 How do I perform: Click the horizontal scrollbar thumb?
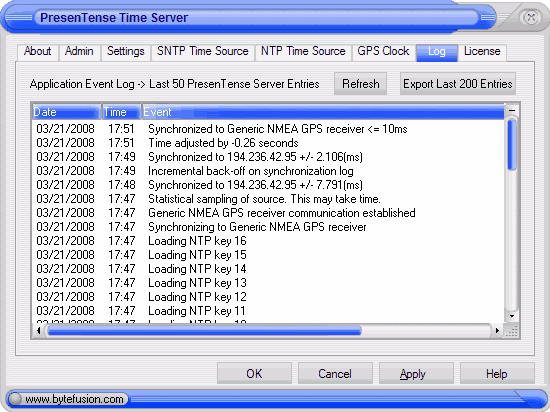point(204,331)
